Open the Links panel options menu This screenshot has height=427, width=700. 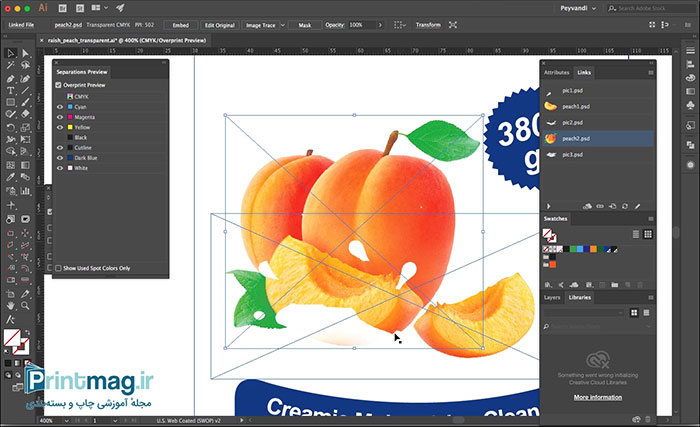click(x=650, y=73)
